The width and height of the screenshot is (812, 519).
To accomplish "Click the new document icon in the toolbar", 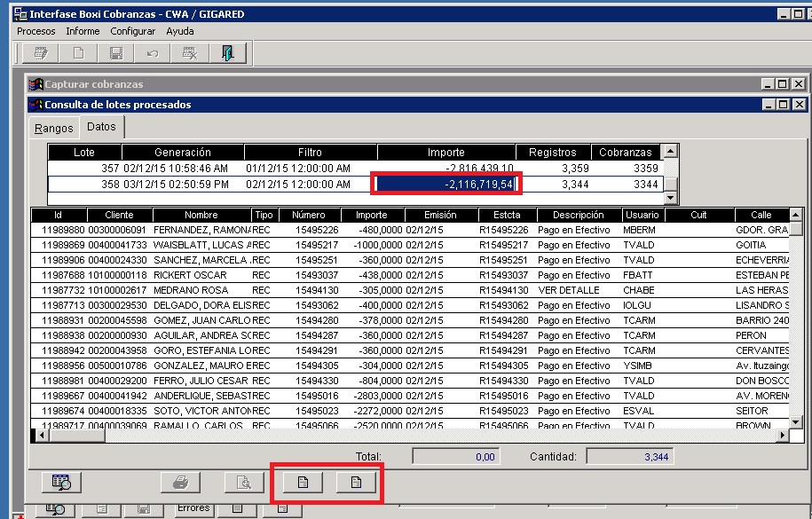I will pos(80,52).
